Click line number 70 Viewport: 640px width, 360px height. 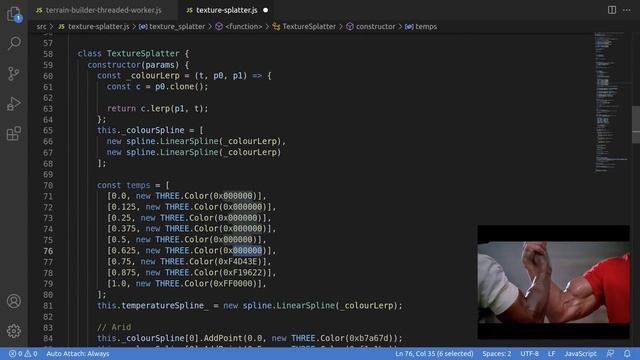point(48,185)
